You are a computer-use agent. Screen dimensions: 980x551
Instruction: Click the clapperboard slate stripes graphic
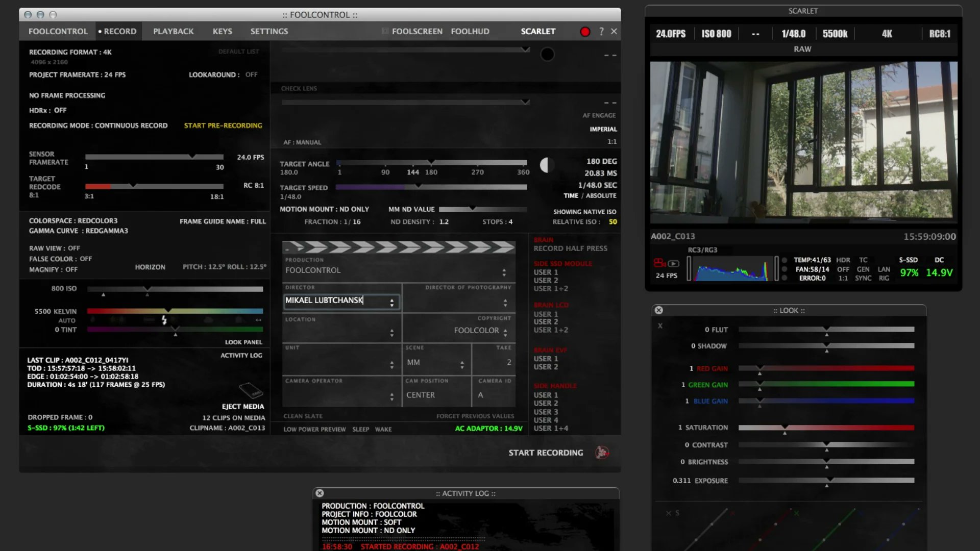[x=399, y=247]
